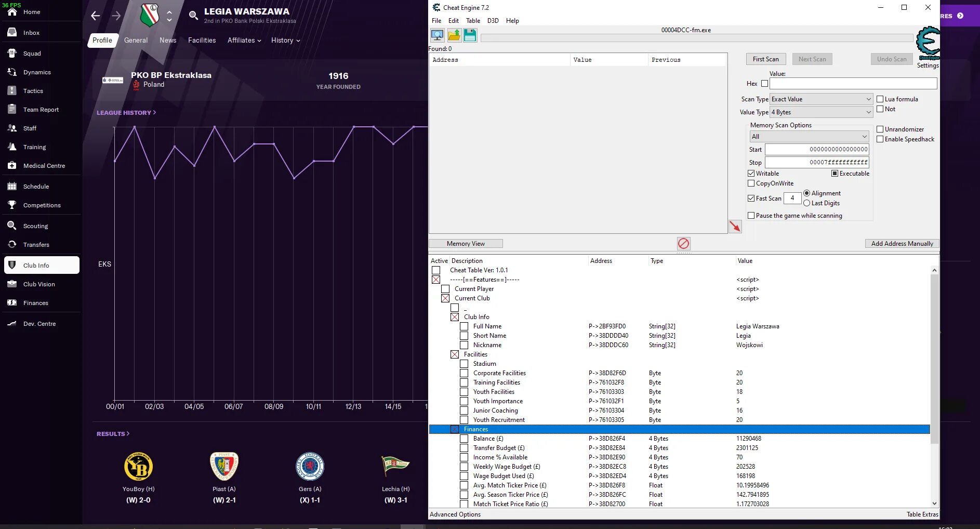
Task: Open Competitions trophy icon
Action: click(12, 205)
